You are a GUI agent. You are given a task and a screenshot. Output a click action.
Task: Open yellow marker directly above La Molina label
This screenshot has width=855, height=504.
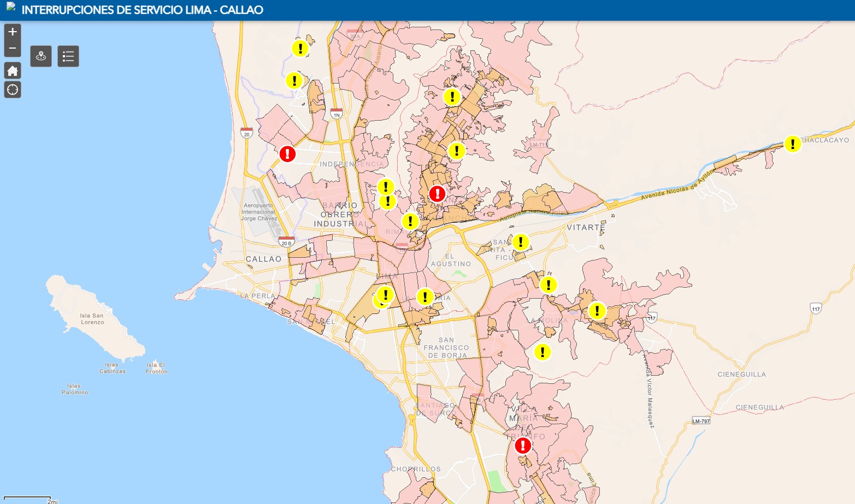click(x=548, y=285)
